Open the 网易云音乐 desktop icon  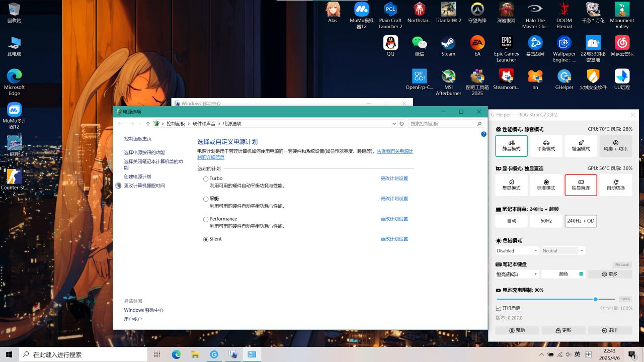click(622, 46)
